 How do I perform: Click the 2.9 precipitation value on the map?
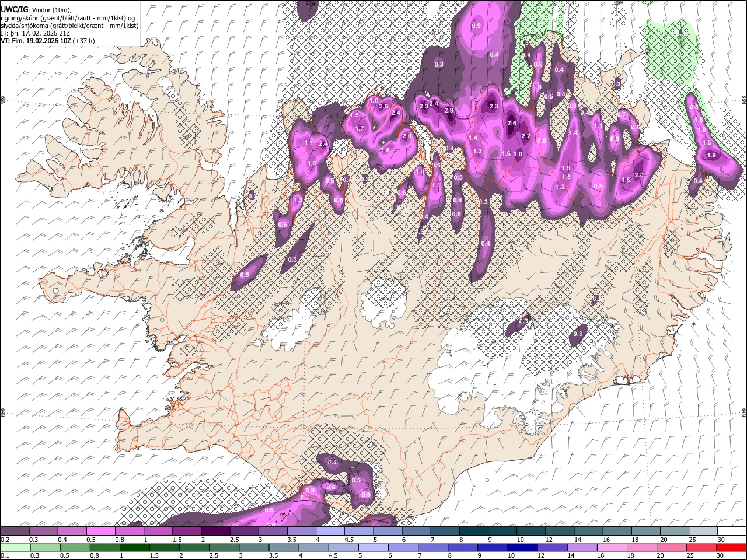coord(449,110)
